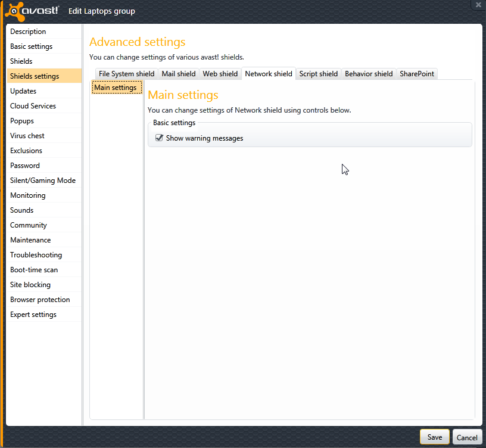Viewport: 486px width, 448px height.
Task: Open Community settings
Action: (43, 225)
